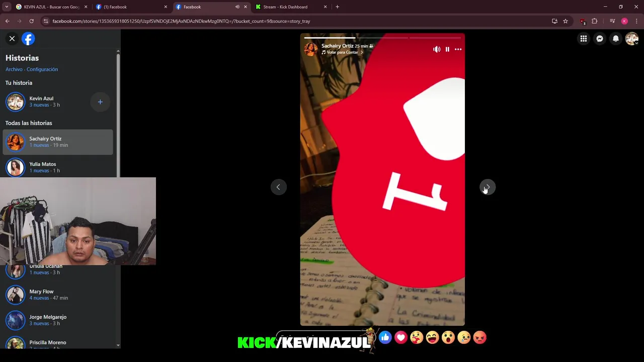Image resolution: width=644 pixels, height=362 pixels.
Task: Open the Chrome profile K avatar
Action: [x=624, y=21]
